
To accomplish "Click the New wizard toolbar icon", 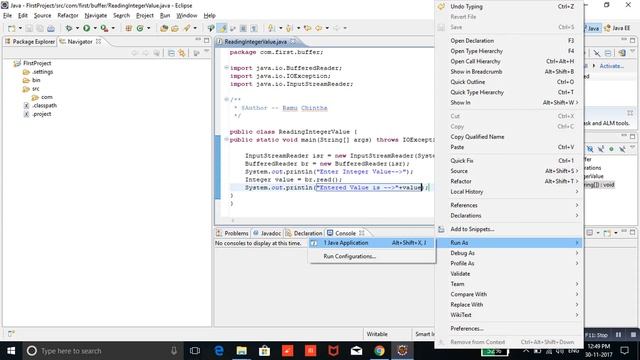I will click(x=12, y=28).
